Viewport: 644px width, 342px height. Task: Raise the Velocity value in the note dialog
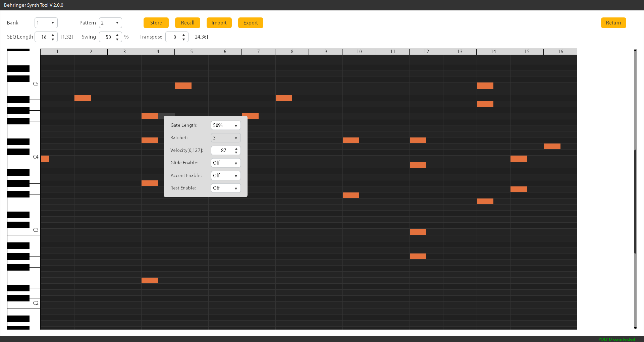[236, 148]
